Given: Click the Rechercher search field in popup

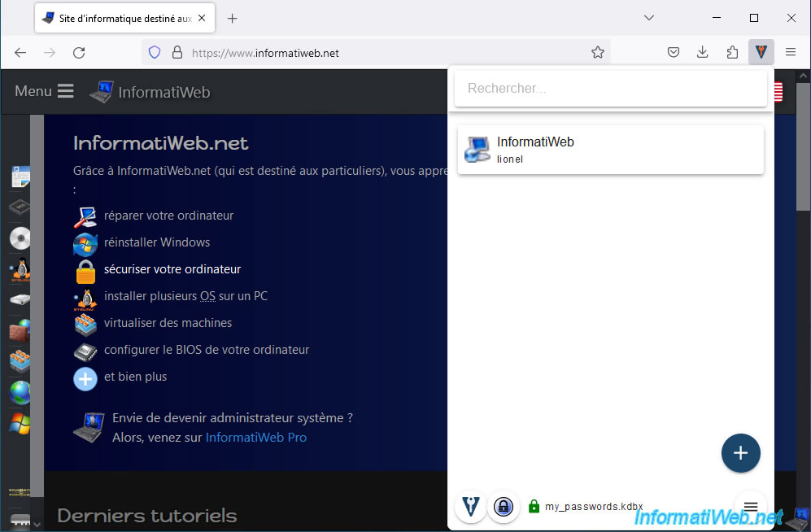Looking at the screenshot, I should pos(610,89).
